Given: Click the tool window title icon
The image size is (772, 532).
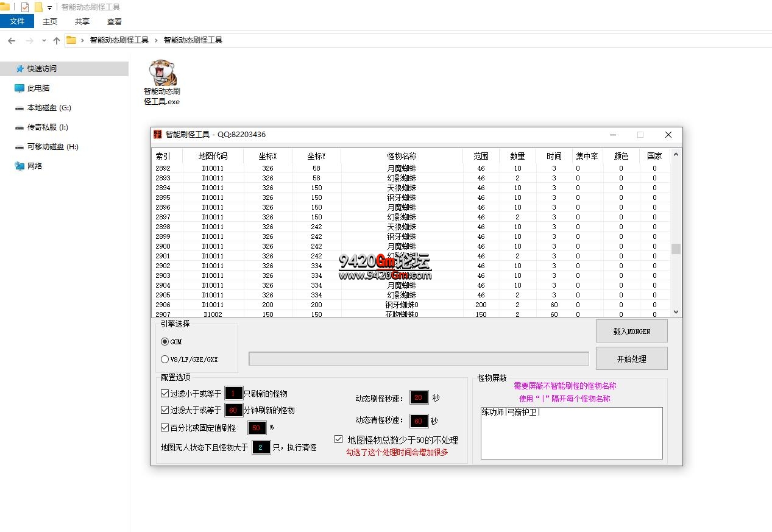Looking at the screenshot, I should point(158,135).
